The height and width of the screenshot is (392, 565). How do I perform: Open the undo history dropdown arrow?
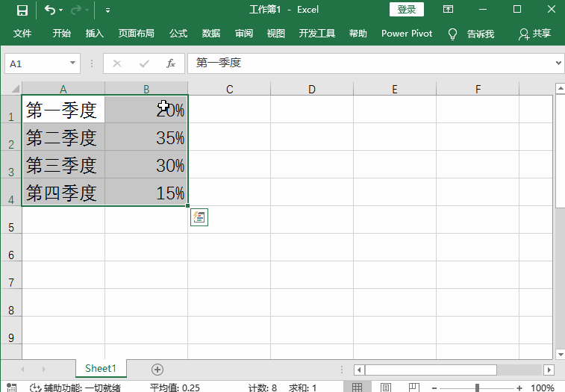pos(60,10)
